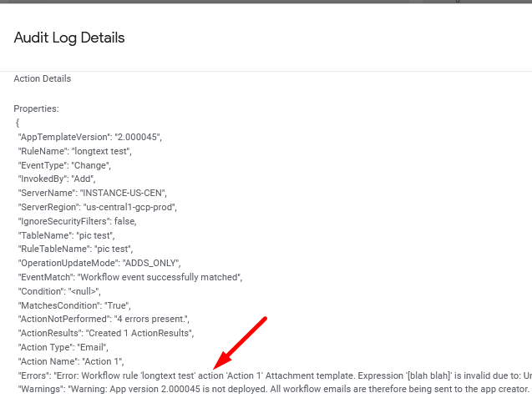Click the IgnoreSecurityFilters false entry
Screen dimensions: 532x398
(77, 221)
